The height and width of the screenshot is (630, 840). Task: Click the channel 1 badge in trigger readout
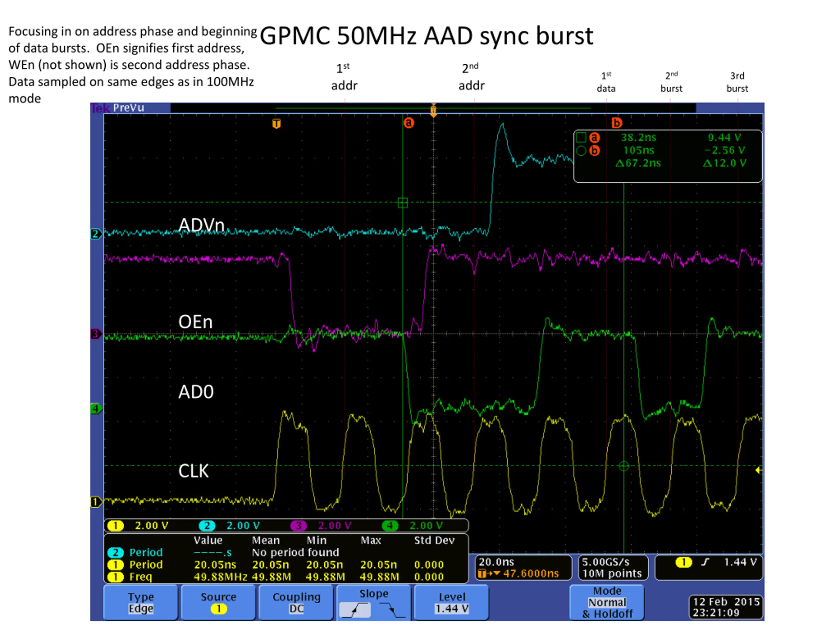coord(683,562)
